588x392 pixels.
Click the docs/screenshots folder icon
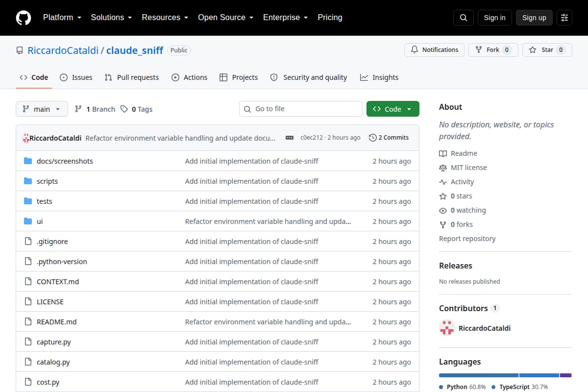pos(28,161)
